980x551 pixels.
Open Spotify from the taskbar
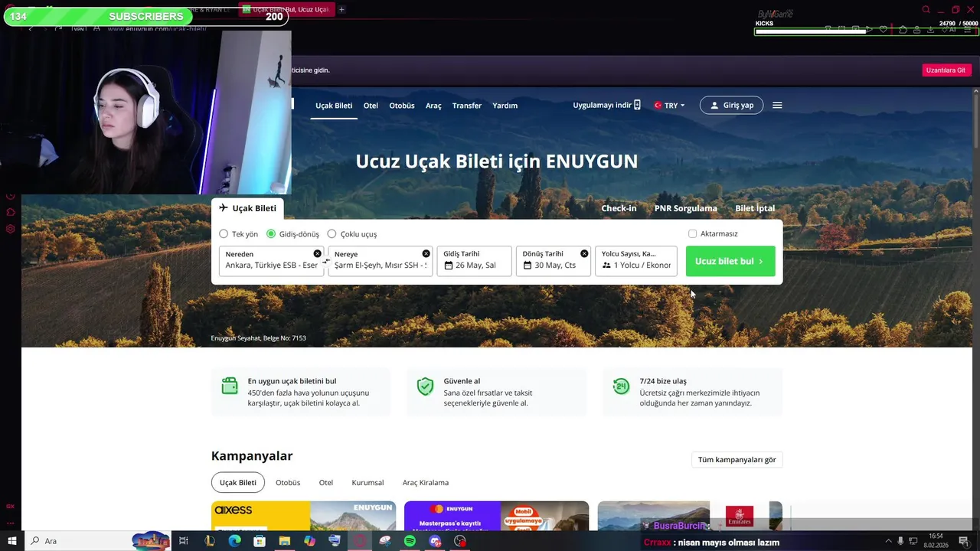(x=410, y=541)
